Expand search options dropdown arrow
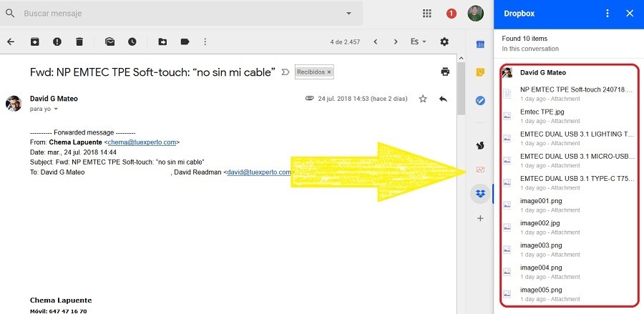 point(348,14)
